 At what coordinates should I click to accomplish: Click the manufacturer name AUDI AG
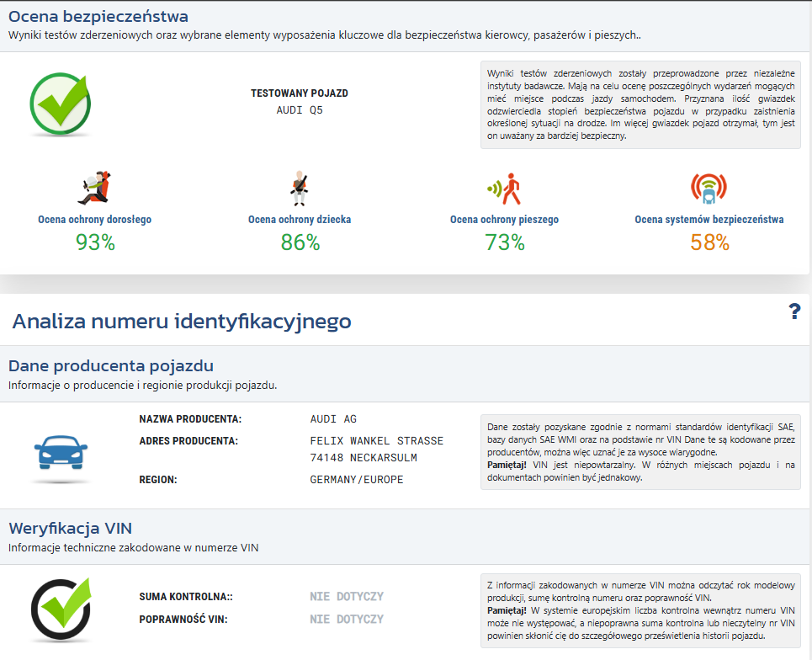click(333, 419)
